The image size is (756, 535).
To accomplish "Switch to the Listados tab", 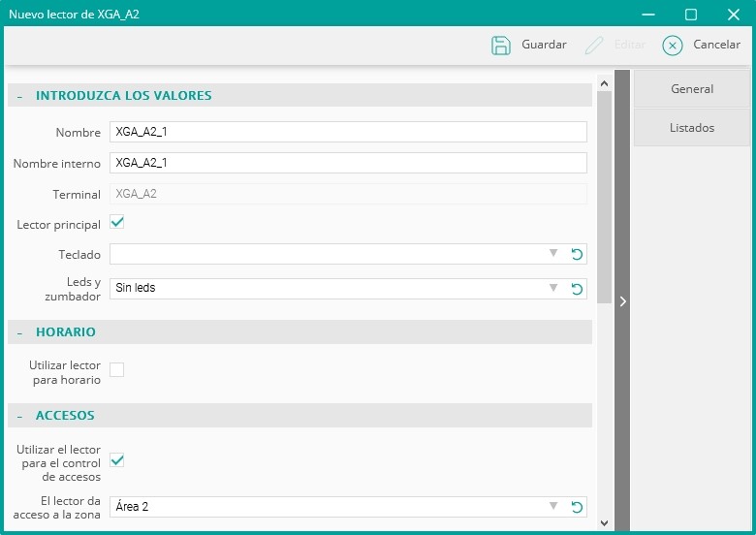I will (x=692, y=128).
